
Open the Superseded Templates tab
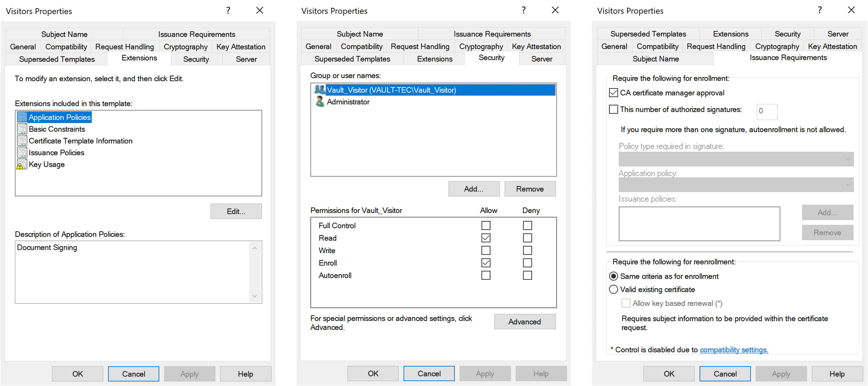(x=57, y=59)
